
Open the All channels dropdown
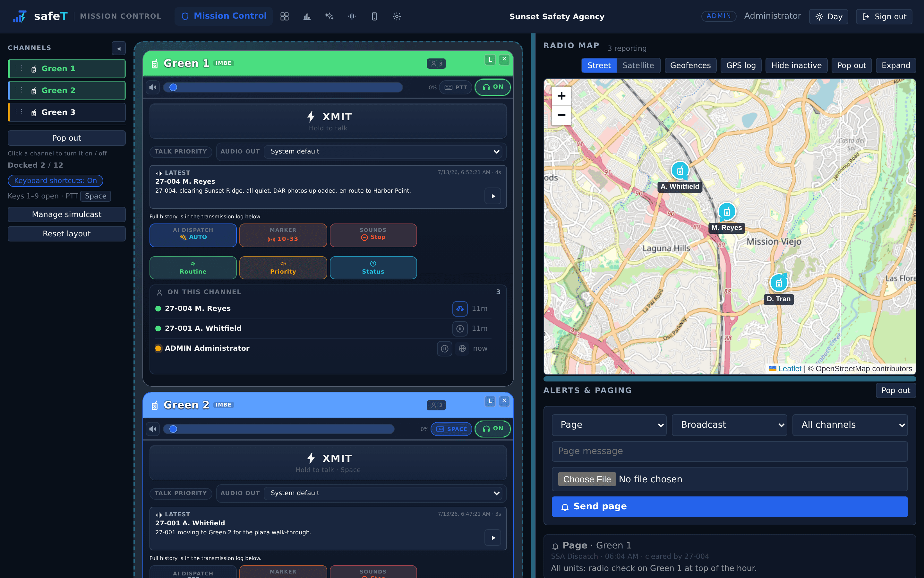click(x=850, y=425)
